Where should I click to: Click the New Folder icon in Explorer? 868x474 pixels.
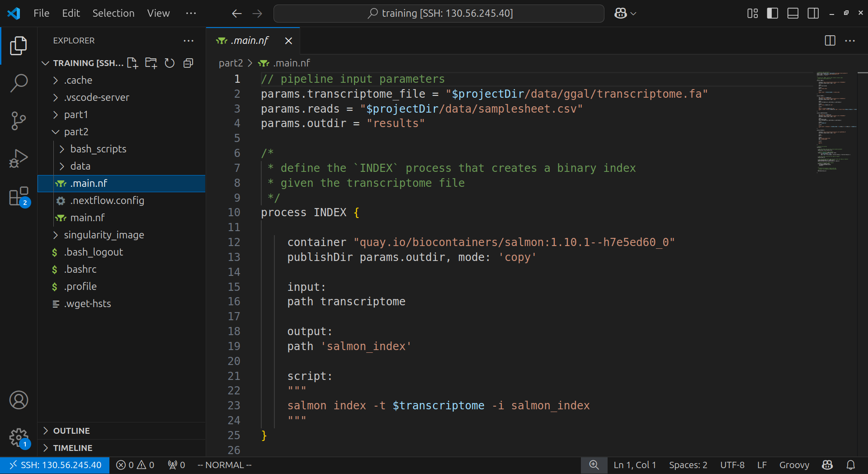pyautogui.click(x=151, y=63)
